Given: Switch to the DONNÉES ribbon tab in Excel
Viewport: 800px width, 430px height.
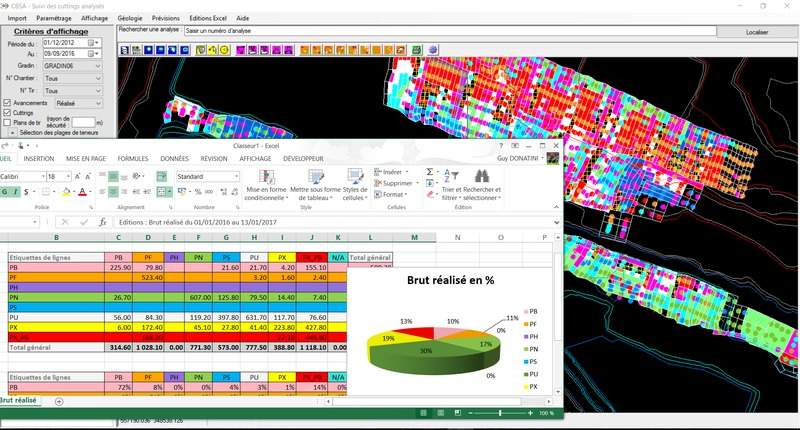Looking at the screenshot, I should 174,159.
